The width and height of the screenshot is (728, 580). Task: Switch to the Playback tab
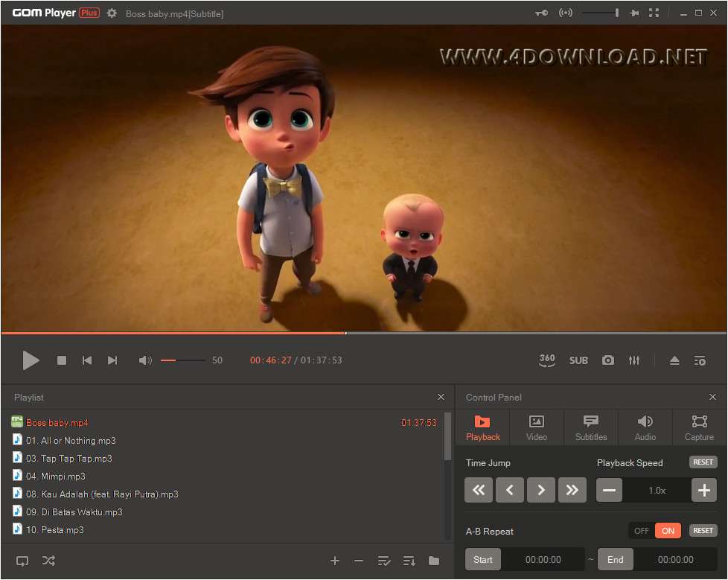click(x=483, y=427)
